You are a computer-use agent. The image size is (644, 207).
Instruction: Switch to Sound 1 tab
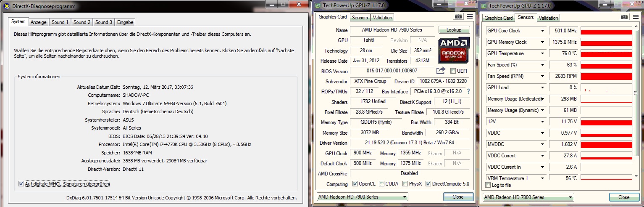pyautogui.click(x=60, y=22)
